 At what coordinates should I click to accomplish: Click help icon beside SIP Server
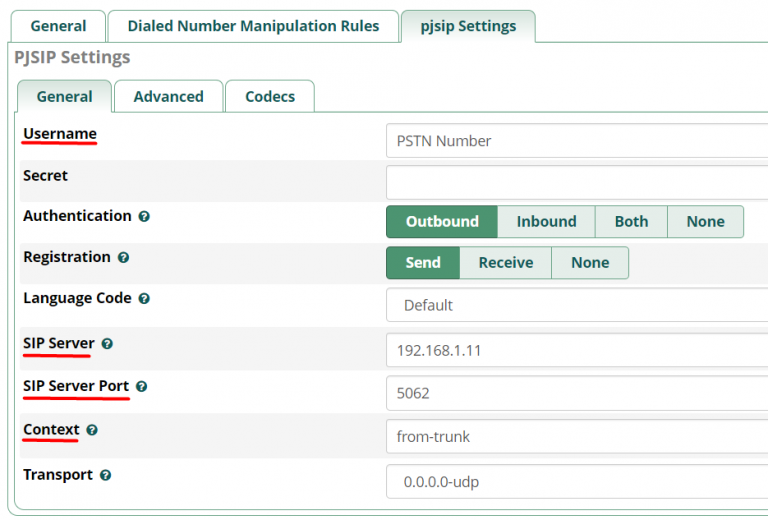point(107,344)
